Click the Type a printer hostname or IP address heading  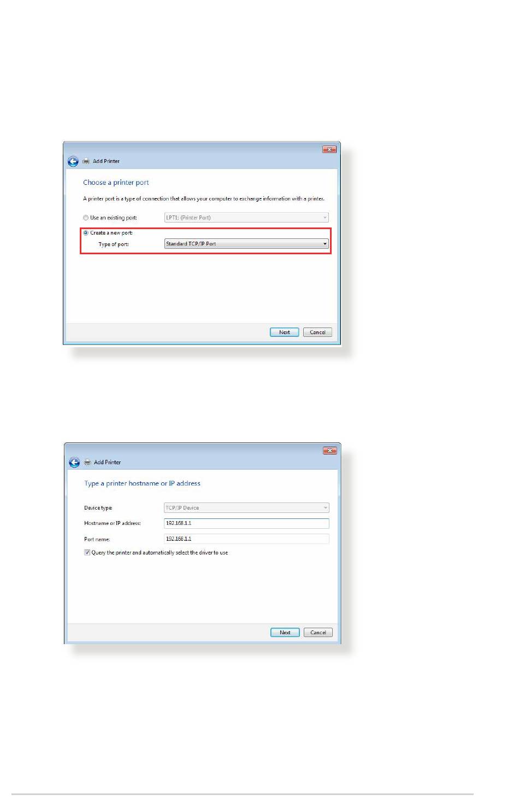pyautogui.click(x=142, y=483)
